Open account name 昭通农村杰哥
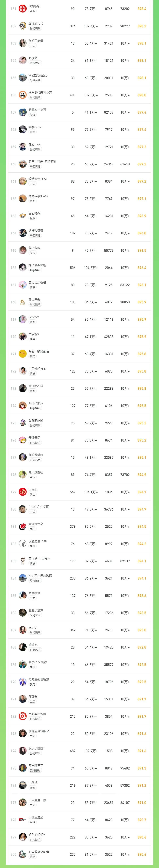 click(37, 110)
